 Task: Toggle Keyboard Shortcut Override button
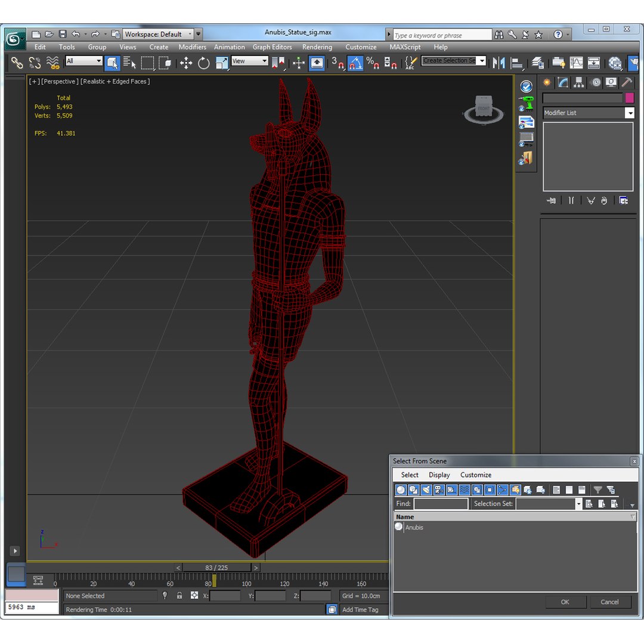[x=317, y=63]
